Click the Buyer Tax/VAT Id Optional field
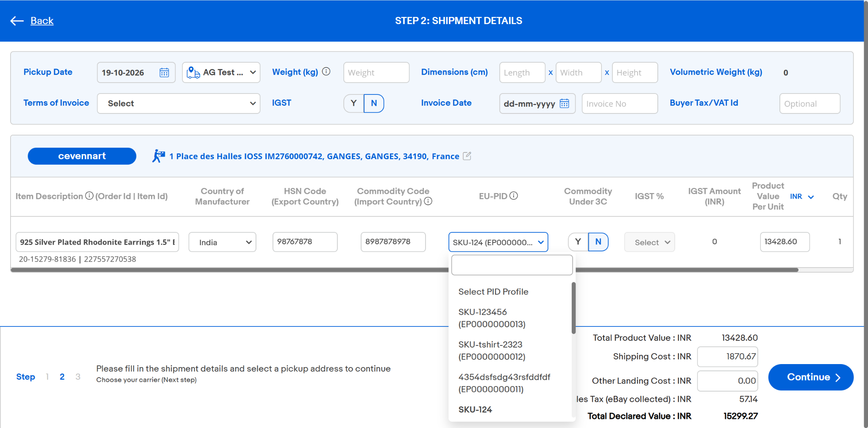This screenshot has height=428, width=868. pos(810,103)
